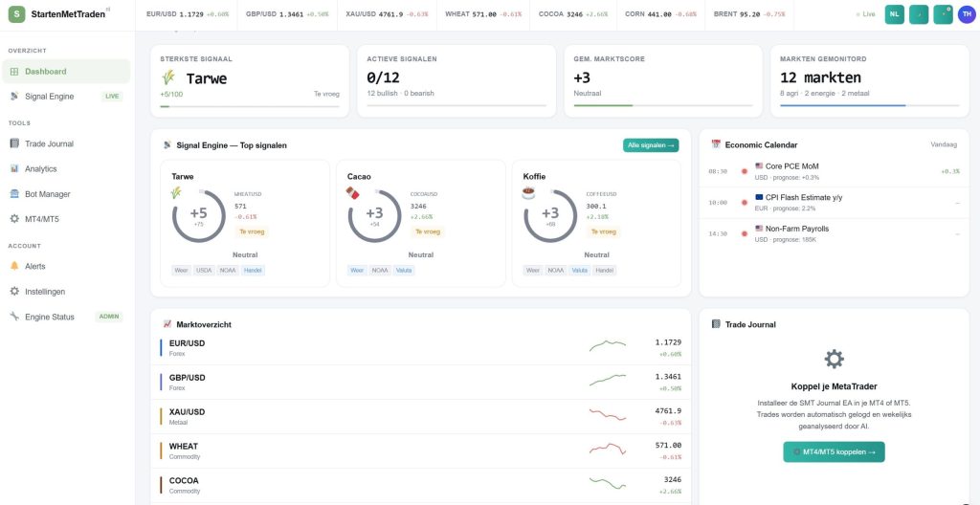Click the wheat icon in the Sterkste Signaal card
The image size is (980, 505).
[x=167, y=78]
